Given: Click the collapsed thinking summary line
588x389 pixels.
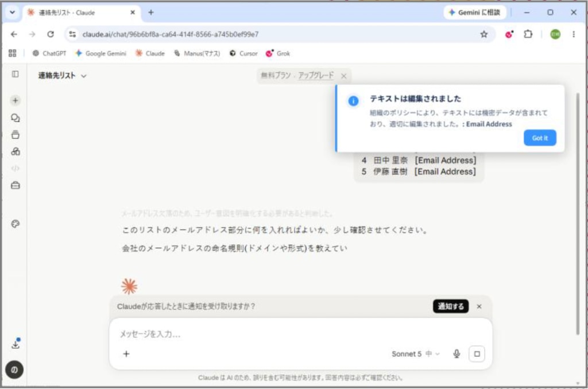Looking at the screenshot, I should point(227,213).
